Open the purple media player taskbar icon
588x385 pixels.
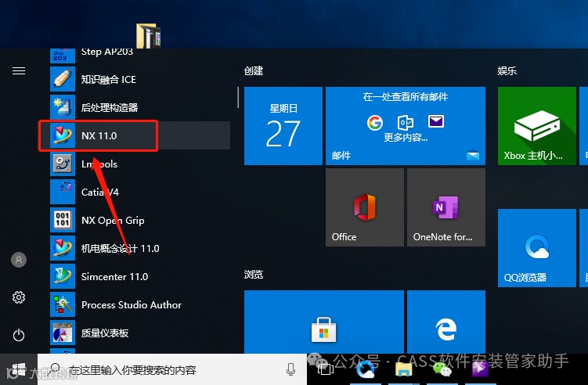pos(480,369)
